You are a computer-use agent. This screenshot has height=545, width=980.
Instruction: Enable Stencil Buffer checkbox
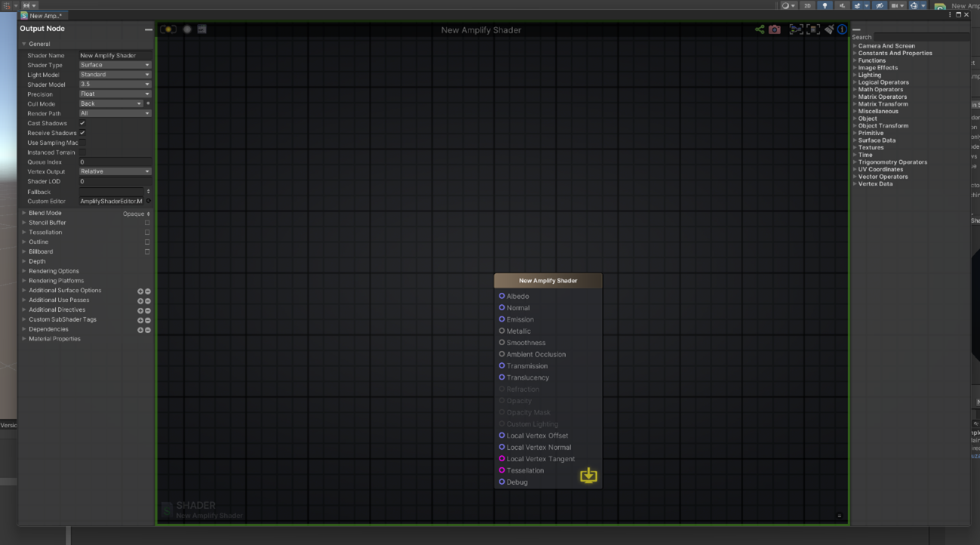tap(147, 223)
